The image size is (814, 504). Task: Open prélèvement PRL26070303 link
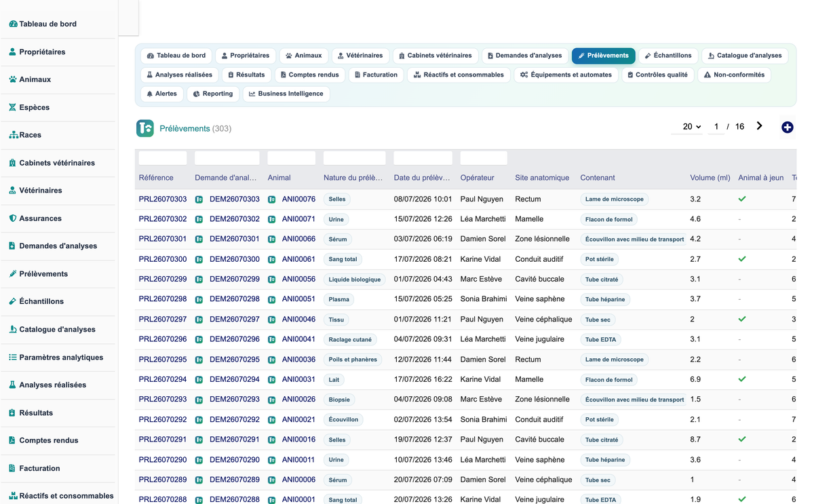coord(163,199)
